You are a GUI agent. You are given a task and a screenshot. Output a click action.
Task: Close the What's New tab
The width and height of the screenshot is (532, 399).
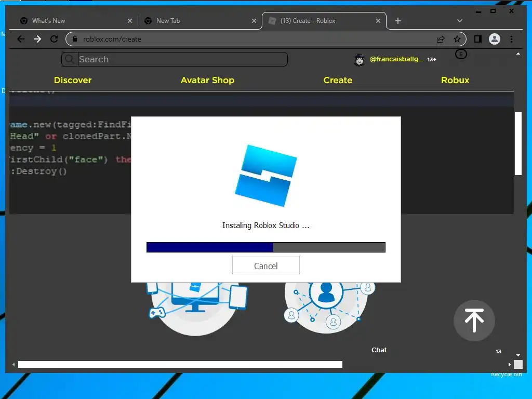pyautogui.click(x=129, y=21)
